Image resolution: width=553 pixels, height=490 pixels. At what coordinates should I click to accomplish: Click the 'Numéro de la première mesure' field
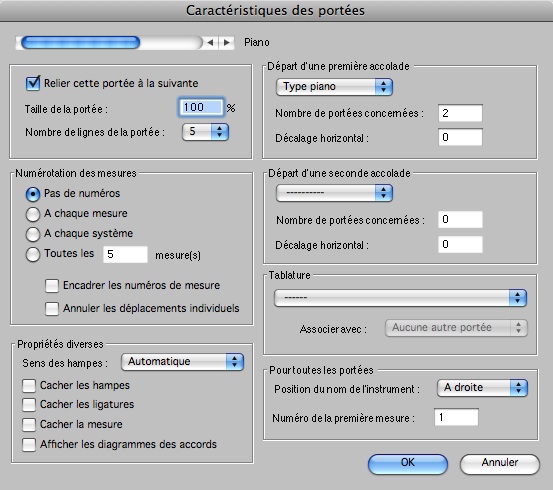pos(456,417)
